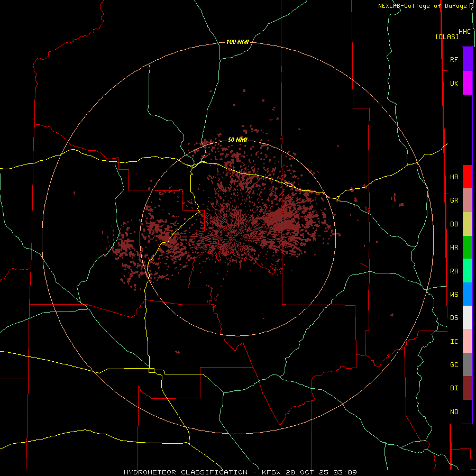Click the WS legend label

tap(454, 295)
